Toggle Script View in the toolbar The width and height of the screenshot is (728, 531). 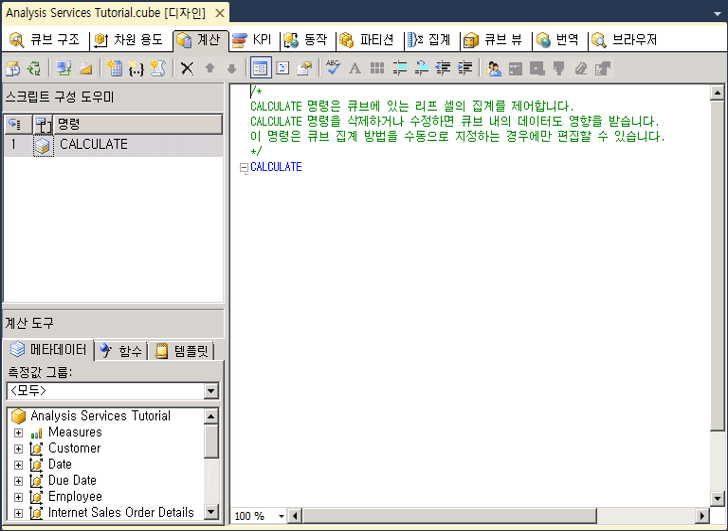point(282,68)
